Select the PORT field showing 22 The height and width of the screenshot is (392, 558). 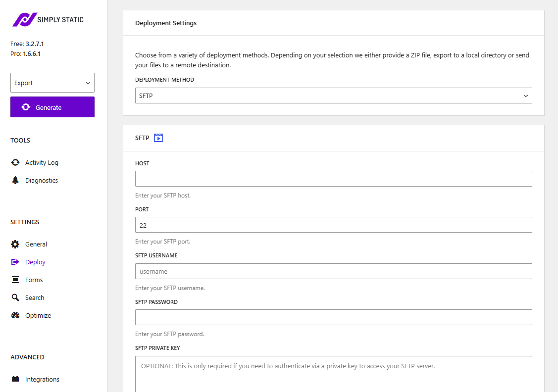pyautogui.click(x=333, y=225)
